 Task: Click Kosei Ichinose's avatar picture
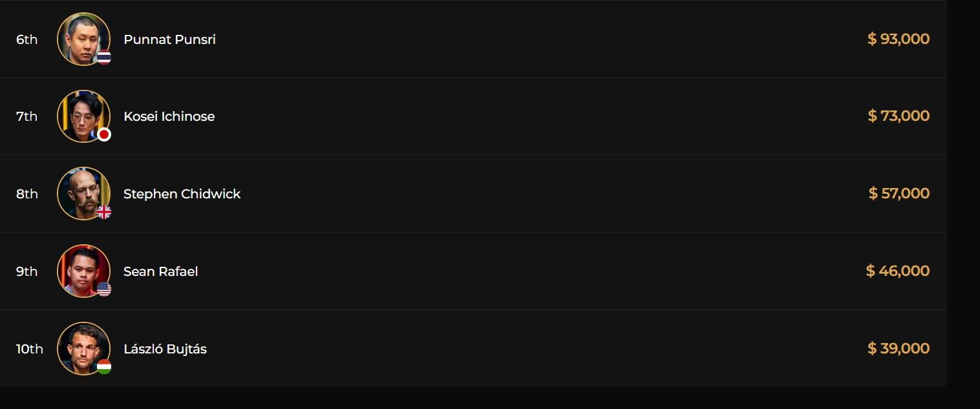(83, 116)
